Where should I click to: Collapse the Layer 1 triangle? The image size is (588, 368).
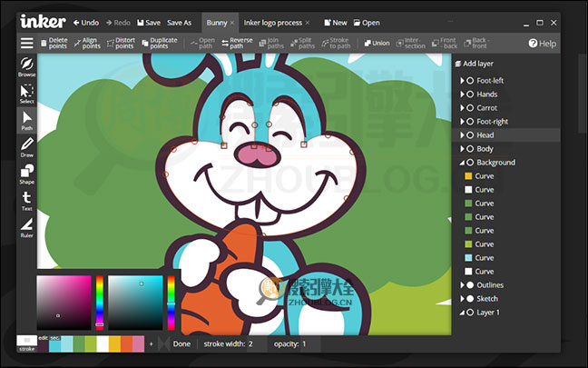pyautogui.click(x=463, y=313)
